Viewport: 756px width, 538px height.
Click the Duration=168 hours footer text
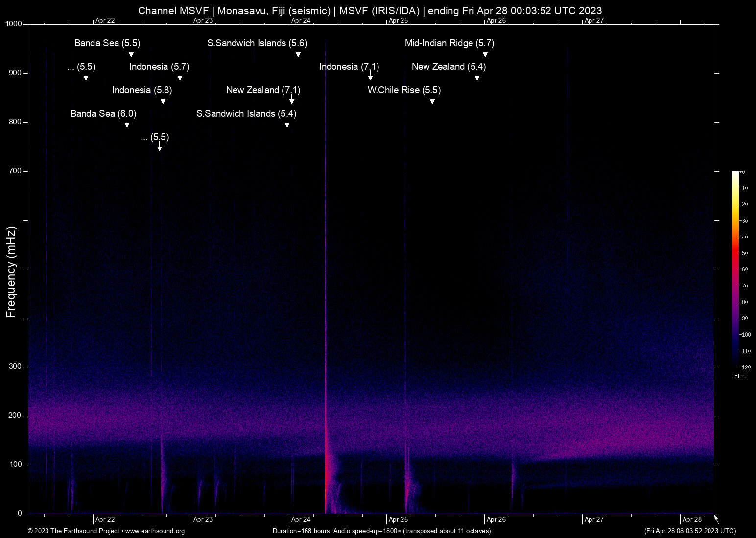382,531
